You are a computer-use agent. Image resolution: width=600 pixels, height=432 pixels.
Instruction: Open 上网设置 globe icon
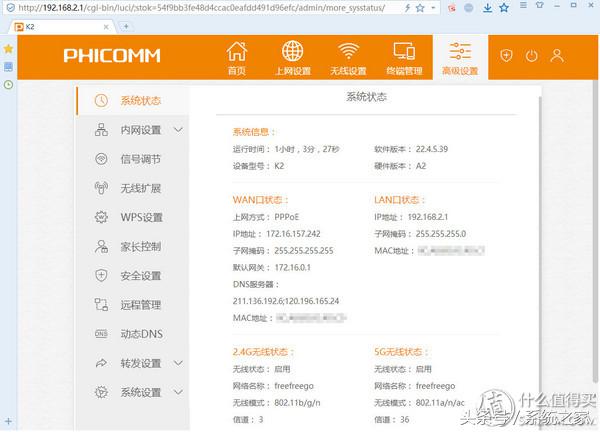(x=293, y=51)
